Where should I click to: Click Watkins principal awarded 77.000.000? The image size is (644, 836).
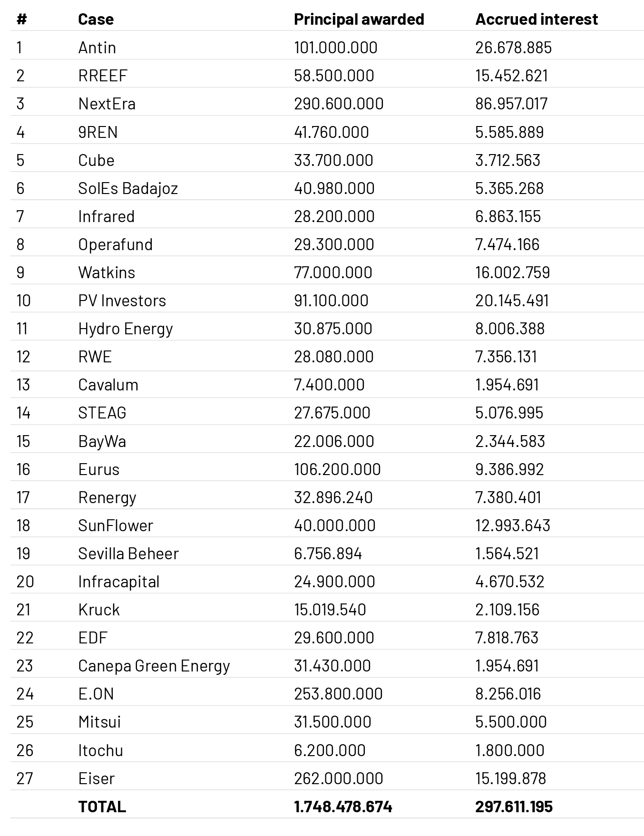(x=333, y=272)
